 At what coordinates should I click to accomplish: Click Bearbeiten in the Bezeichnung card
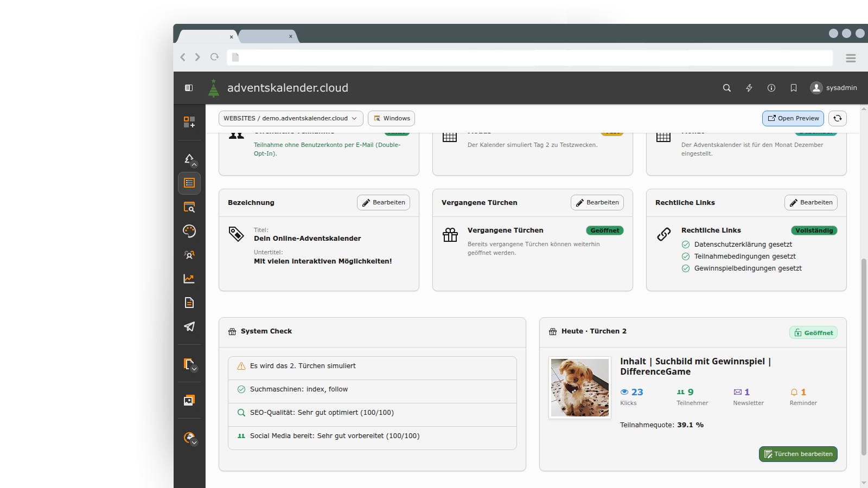pyautogui.click(x=384, y=203)
